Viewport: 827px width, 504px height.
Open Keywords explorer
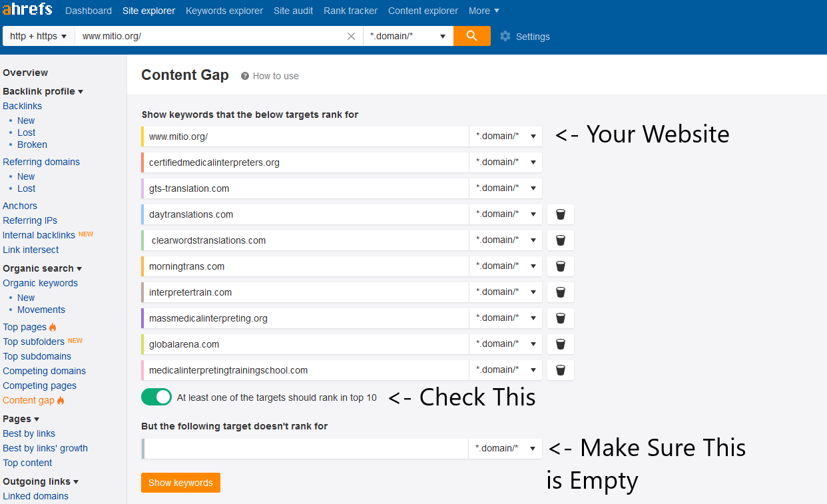pyautogui.click(x=224, y=11)
